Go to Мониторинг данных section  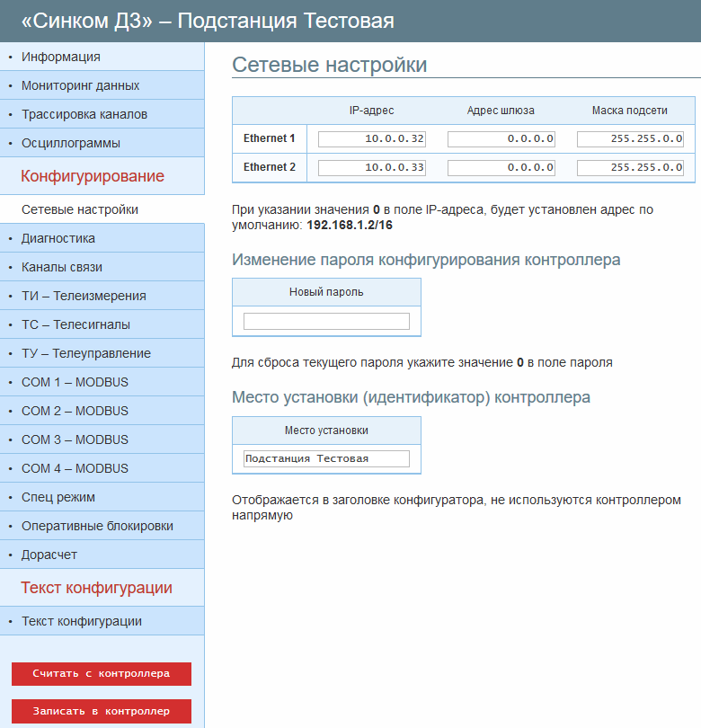80,85
